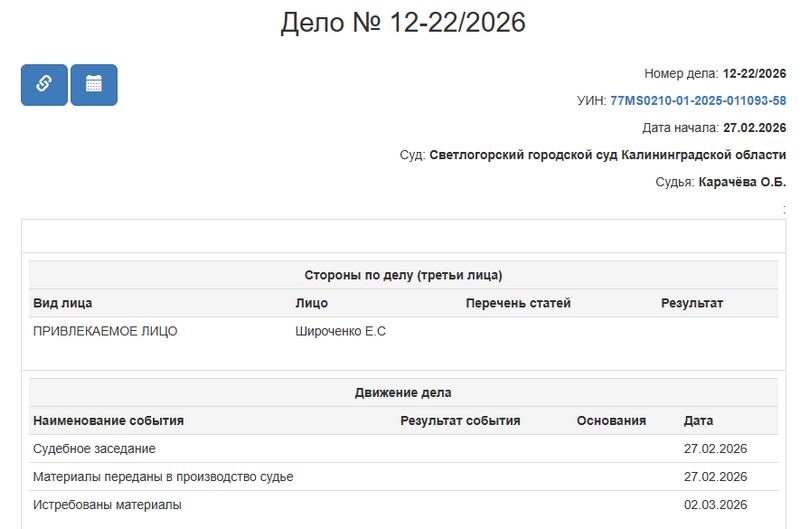This screenshot has height=529, width=800.
Task: Click the page title Дело № 12-22/2026
Action: click(402, 23)
